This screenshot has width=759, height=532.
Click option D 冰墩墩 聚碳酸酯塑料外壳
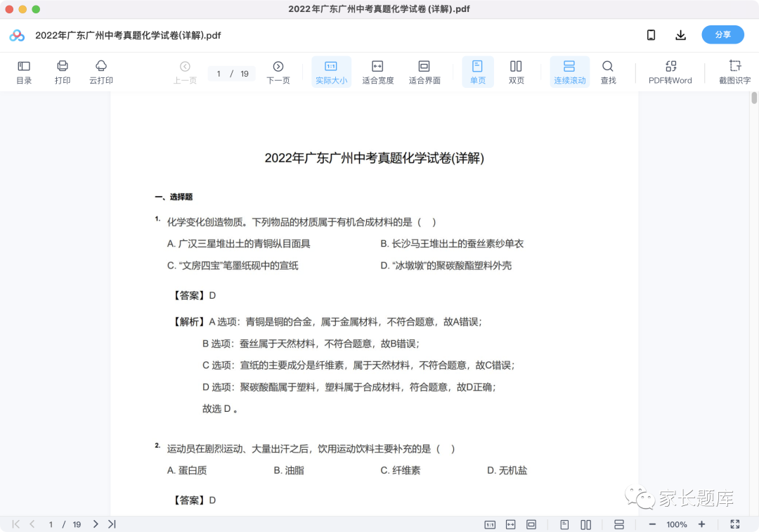coord(446,265)
